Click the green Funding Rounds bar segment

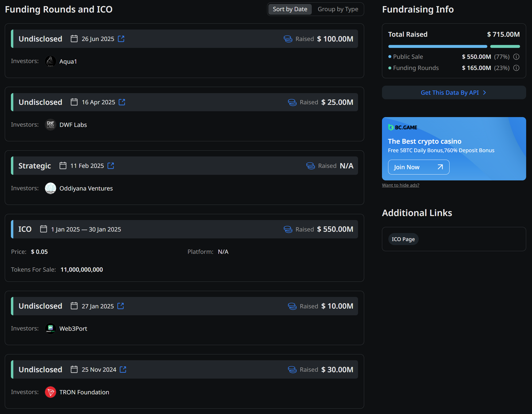(505, 47)
